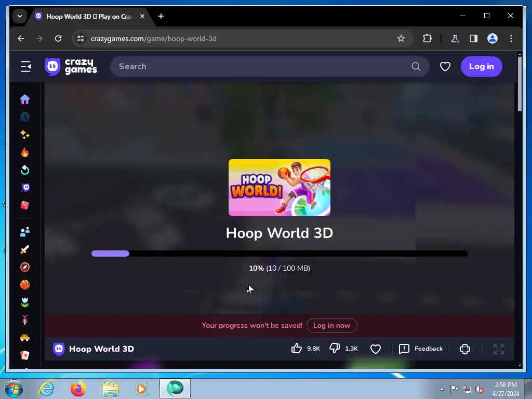Open a new browser tab
This screenshot has height=399, width=532.
161,16
